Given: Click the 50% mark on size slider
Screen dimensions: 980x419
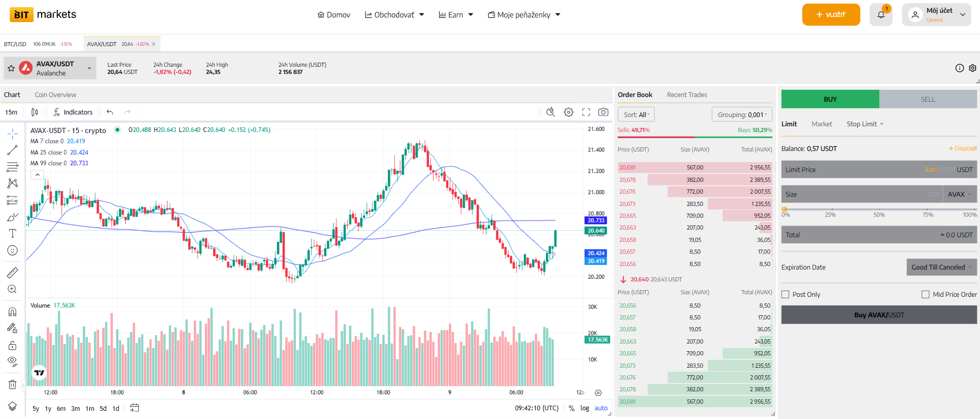Looking at the screenshot, I should 879,209.
